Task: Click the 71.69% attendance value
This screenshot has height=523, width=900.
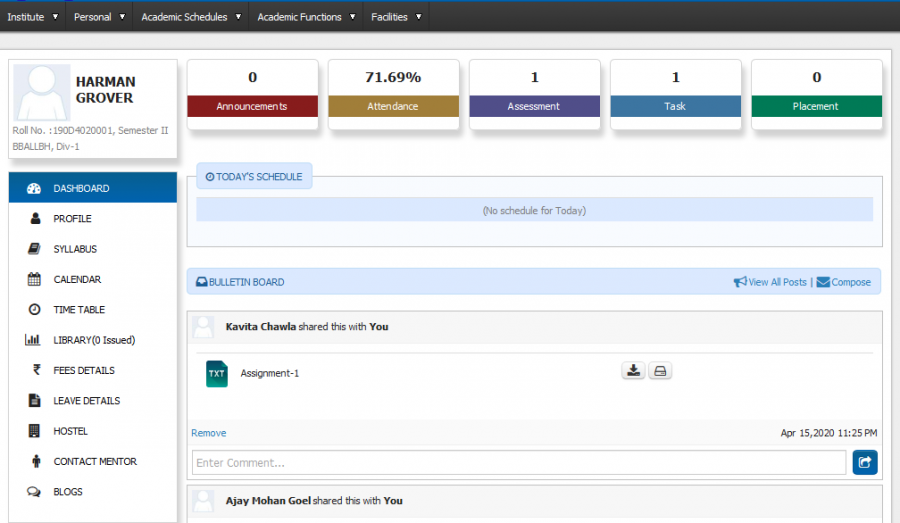Action: 393,77
